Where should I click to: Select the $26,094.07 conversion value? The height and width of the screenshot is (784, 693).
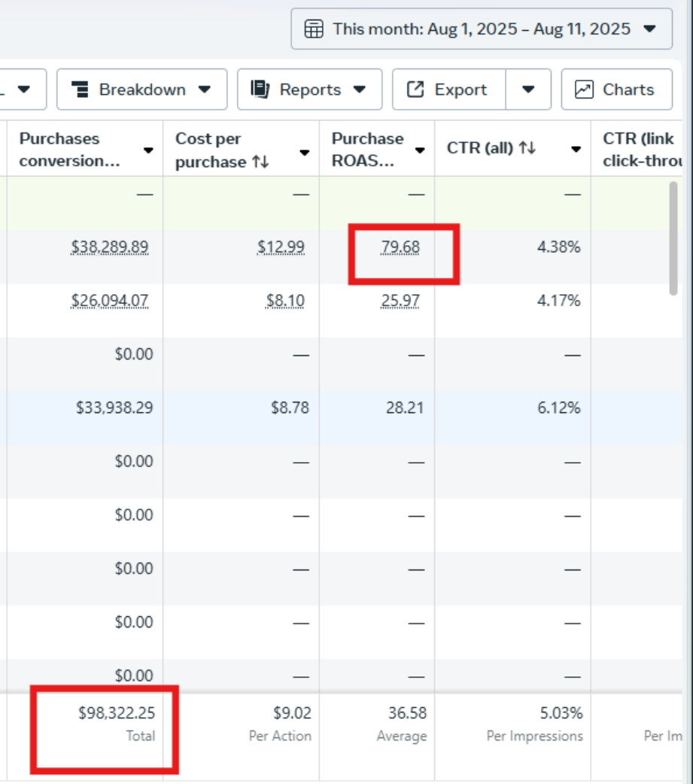point(110,301)
